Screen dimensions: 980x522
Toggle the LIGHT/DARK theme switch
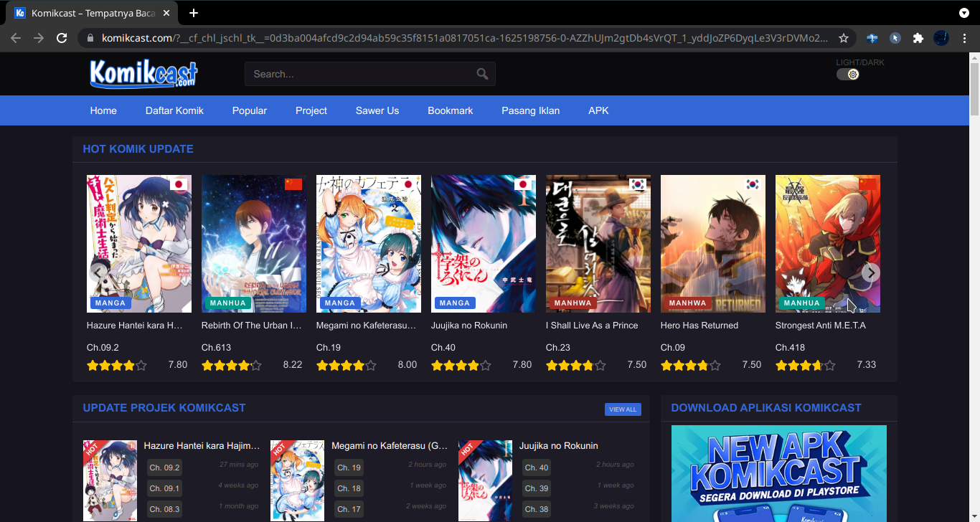[848, 74]
